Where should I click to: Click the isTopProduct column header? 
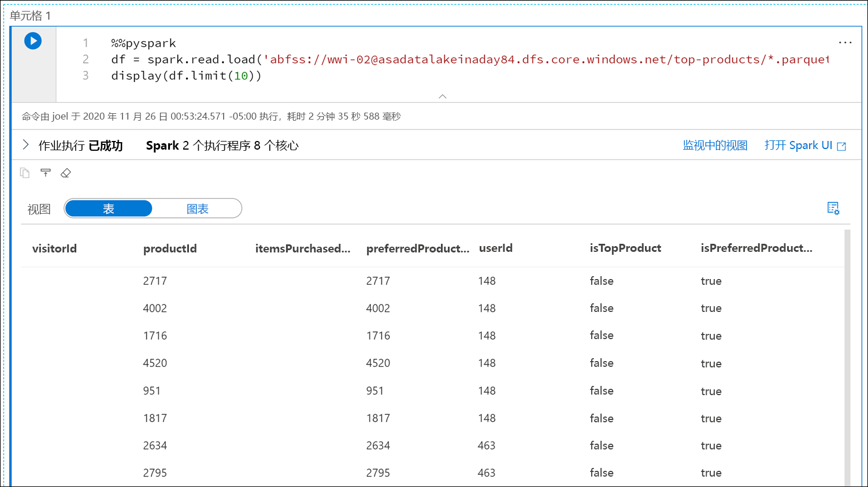[625, 248]
